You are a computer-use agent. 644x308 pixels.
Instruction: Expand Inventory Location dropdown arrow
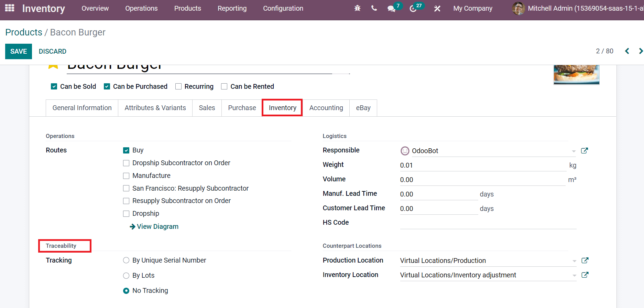tap(574, 276)
